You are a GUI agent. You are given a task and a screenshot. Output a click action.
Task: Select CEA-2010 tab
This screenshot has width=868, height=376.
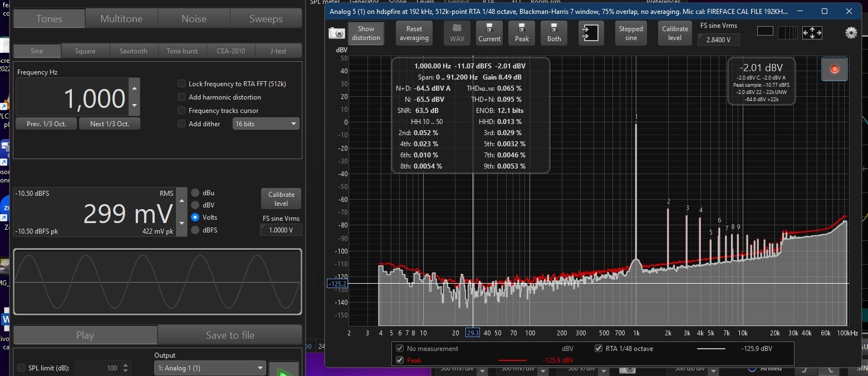click(x=231, y=51)
